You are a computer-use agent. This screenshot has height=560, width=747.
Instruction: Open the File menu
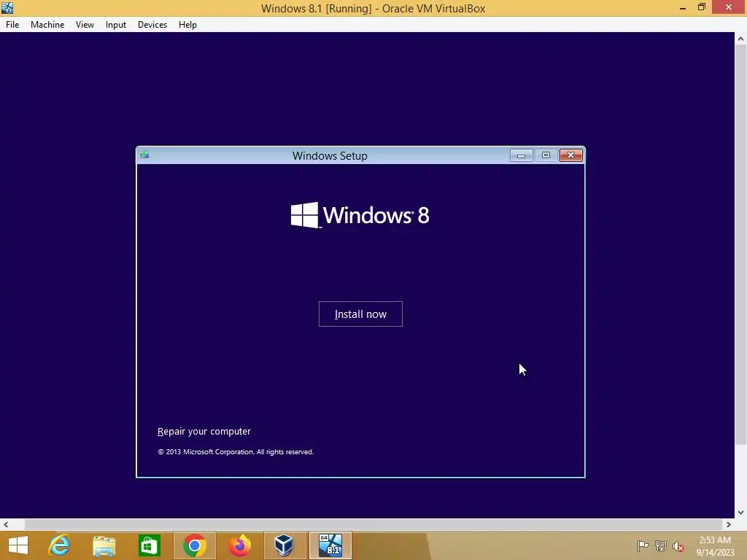(12, 25)
